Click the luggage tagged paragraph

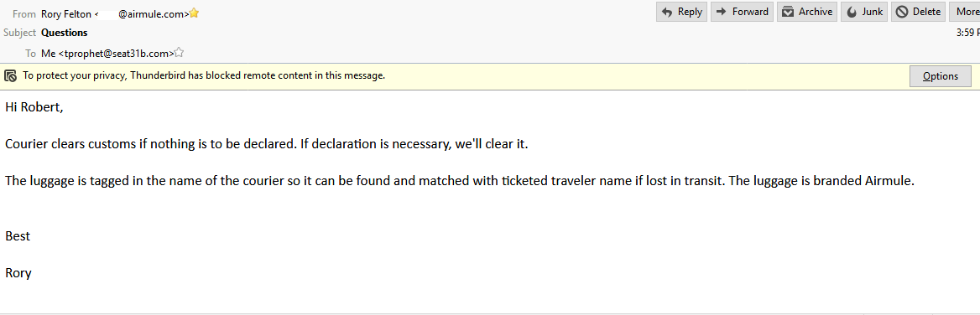460,182
